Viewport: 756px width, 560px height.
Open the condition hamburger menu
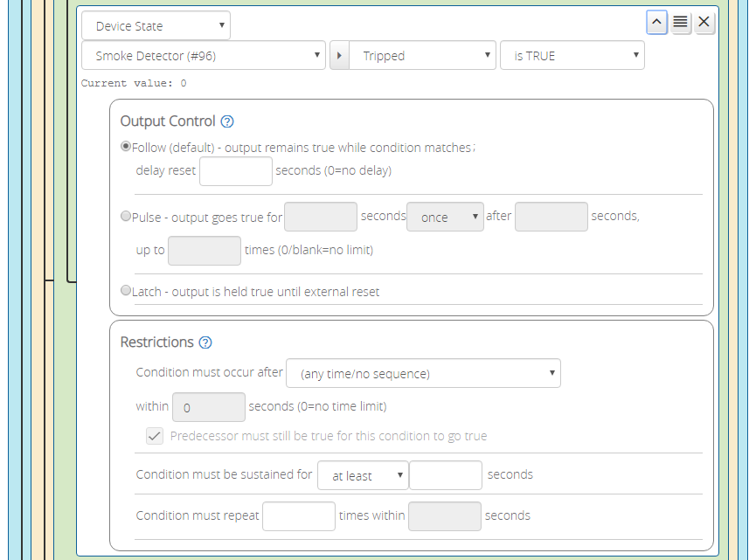pos(680,22)
